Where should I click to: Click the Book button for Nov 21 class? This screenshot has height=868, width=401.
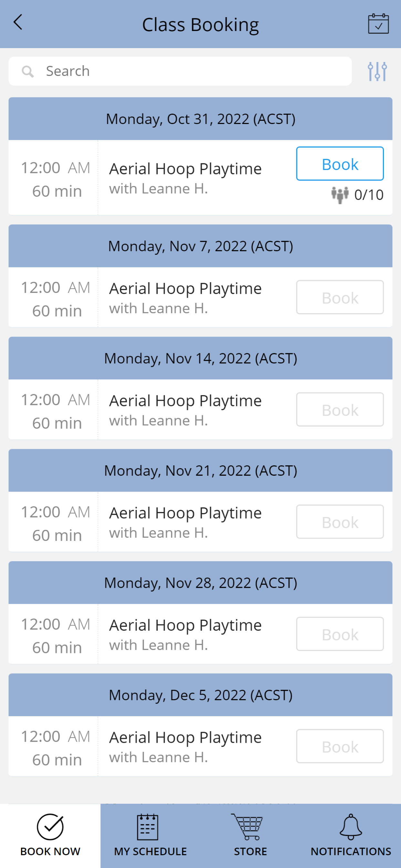(340, 522)
